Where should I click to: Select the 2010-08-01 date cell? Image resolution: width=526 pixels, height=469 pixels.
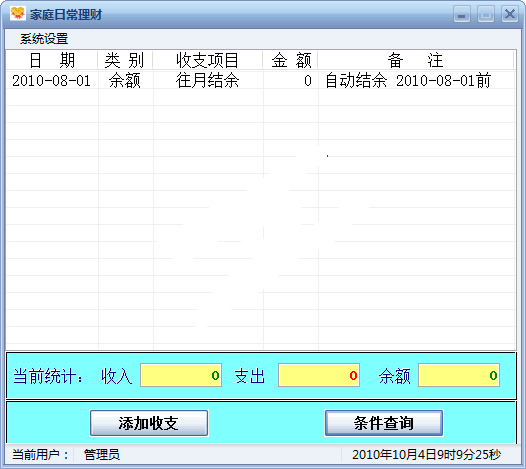(52, 81)
